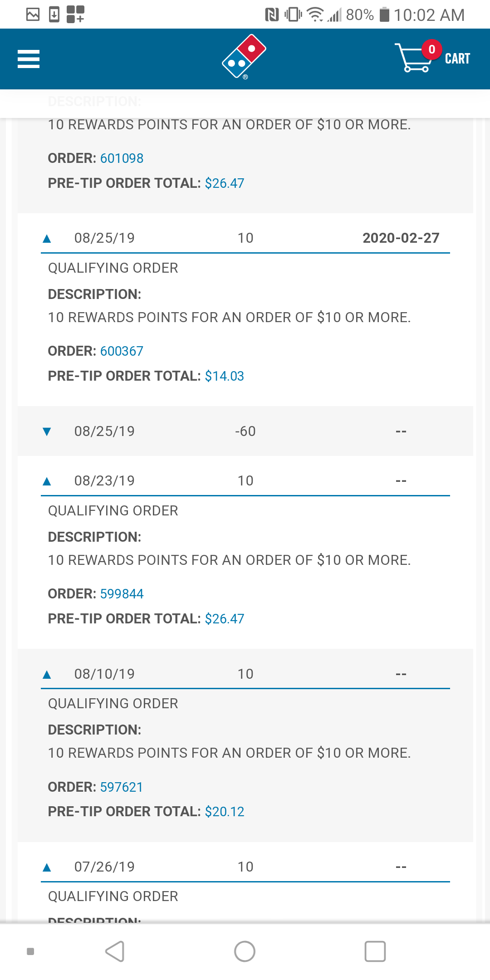Tap the battery level indicator showing 80%
490x980 pixels.
coord(360,15)
